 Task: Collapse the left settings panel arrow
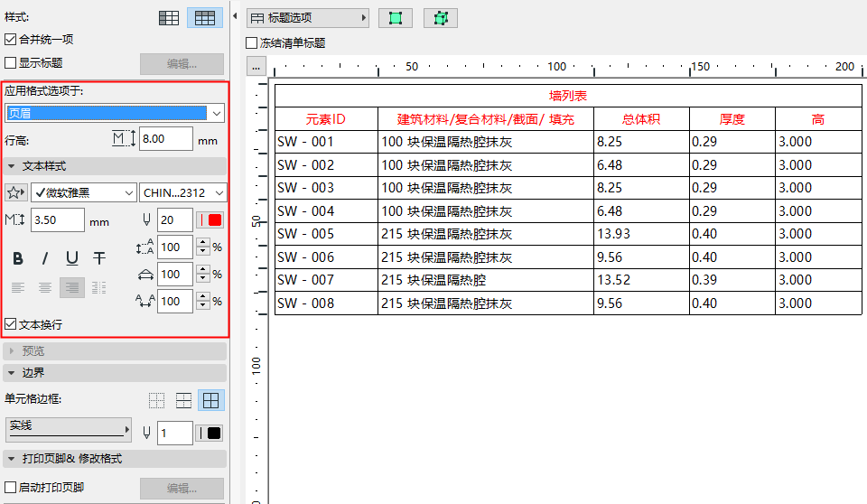point(235,16)
